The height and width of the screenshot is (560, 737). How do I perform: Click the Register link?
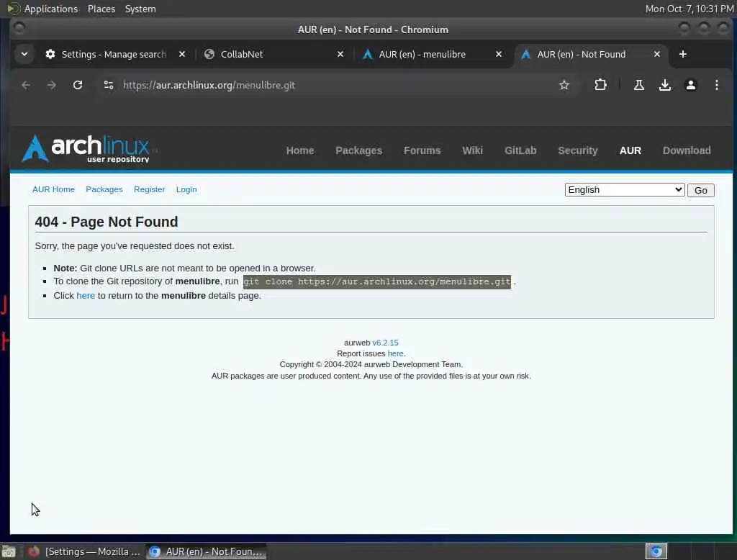149,189
